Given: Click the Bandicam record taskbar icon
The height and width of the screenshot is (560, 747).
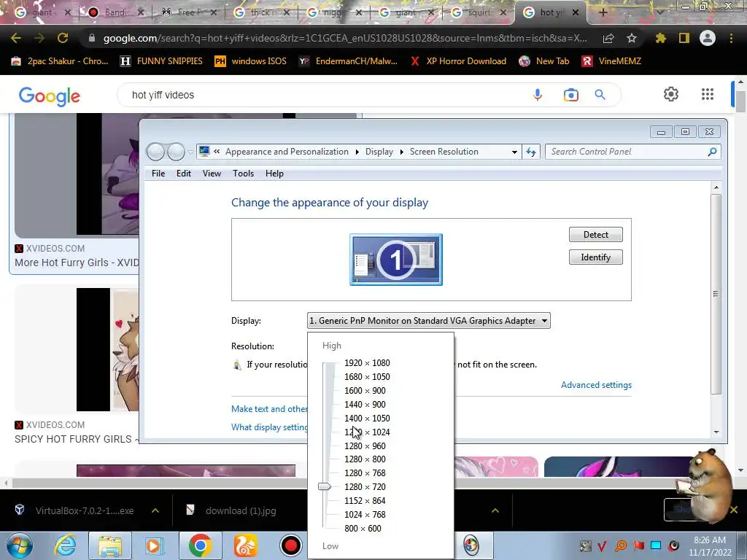Looking at the screenshot, I should [290, 545].
